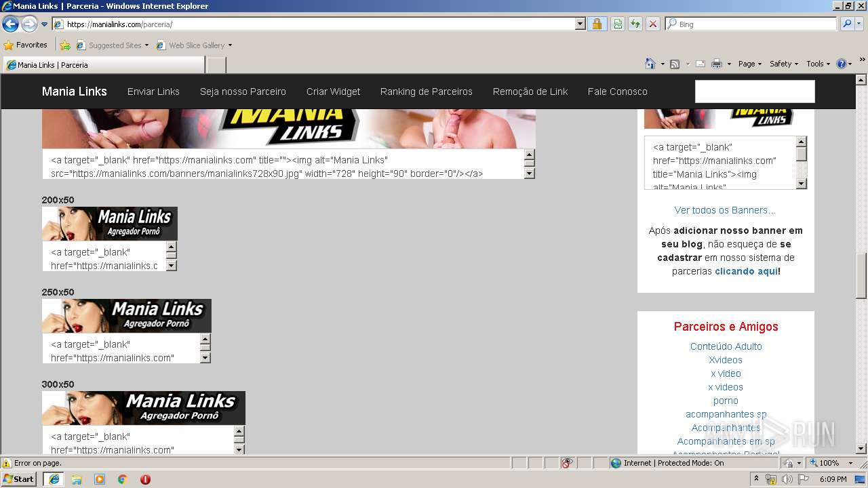This screenshot has height=488, width=868.
Task: Stop loading with the red X icon
Action: coord(653,24)
